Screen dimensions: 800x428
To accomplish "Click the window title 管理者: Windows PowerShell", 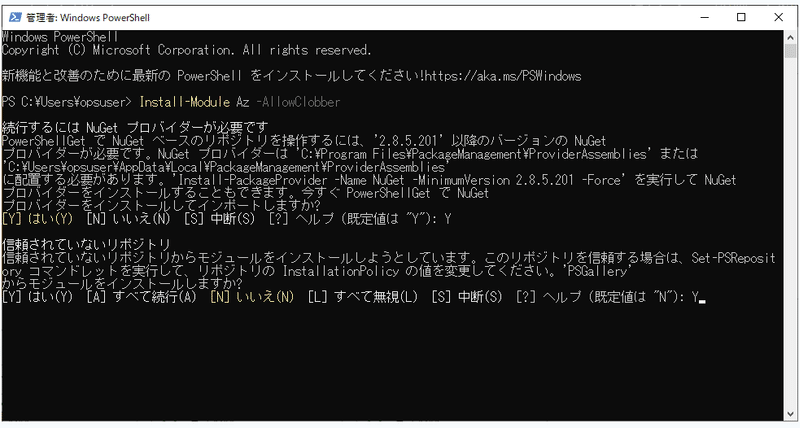I will (88, 17).
